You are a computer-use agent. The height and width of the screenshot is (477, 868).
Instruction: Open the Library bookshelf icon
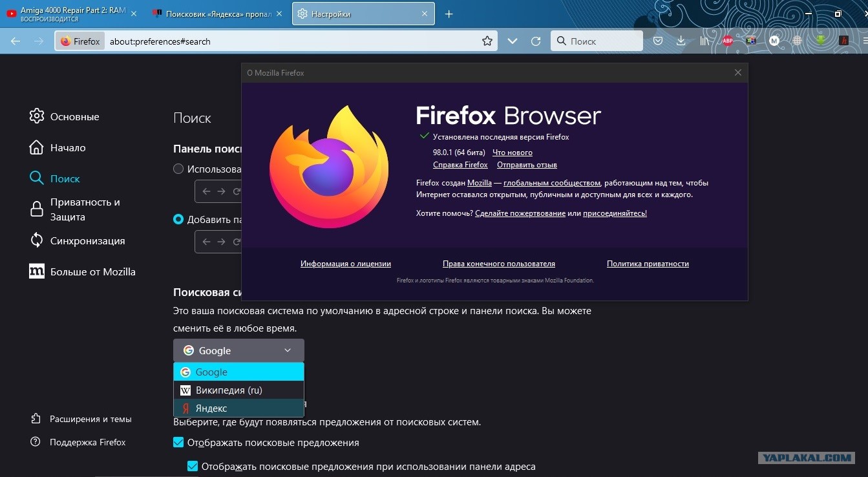(x=704, y=41)
